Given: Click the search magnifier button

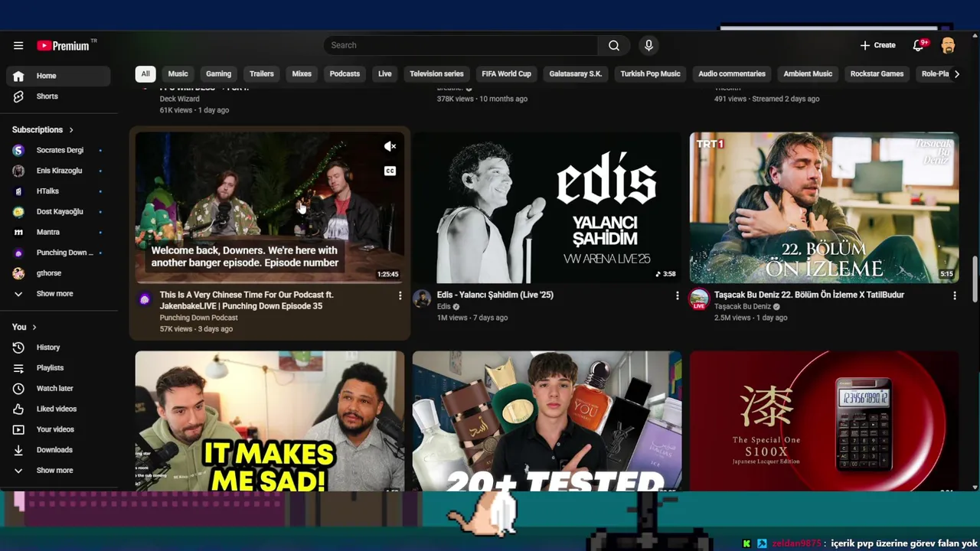Looking at the screenshot, I should (x=614, y=45).
